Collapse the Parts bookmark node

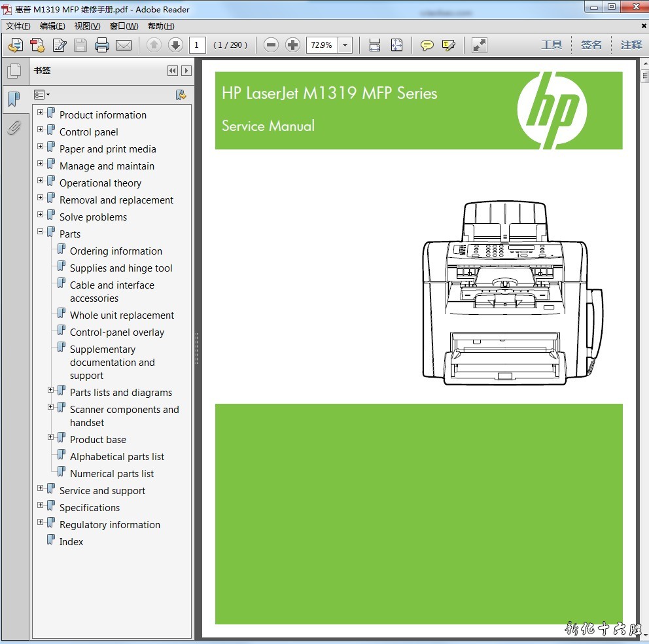pos(41,232)
